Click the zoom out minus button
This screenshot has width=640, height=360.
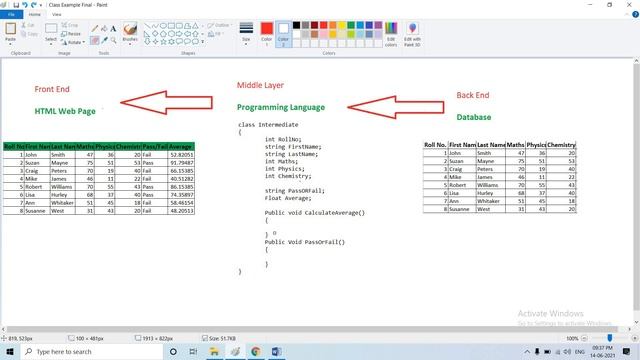tap(584, 338)
